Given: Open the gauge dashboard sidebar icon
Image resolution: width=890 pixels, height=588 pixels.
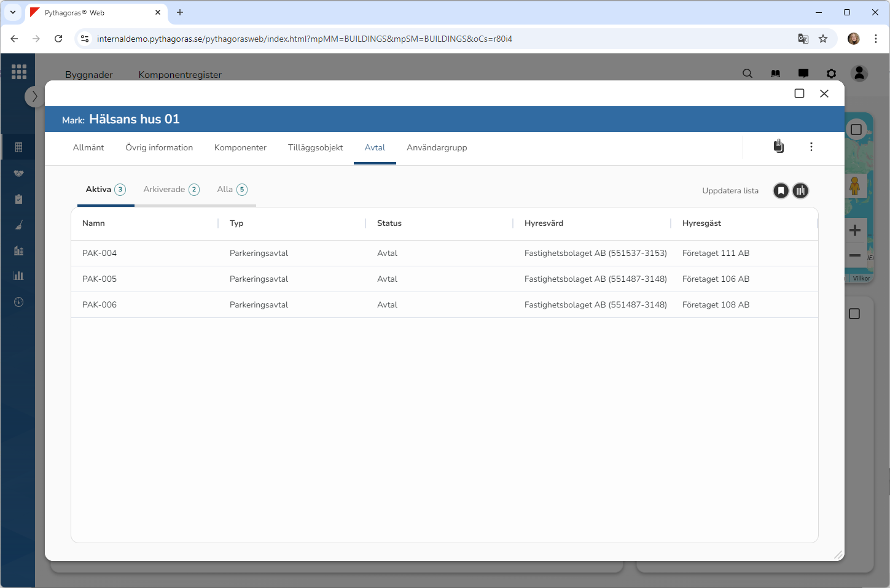Looking at the screenshot, I should point(19,302).
